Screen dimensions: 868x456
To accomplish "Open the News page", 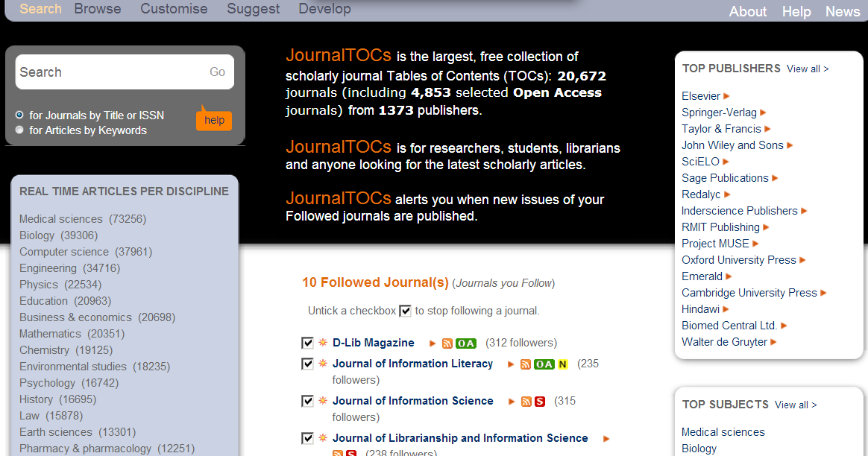I will tap(843, 12).
